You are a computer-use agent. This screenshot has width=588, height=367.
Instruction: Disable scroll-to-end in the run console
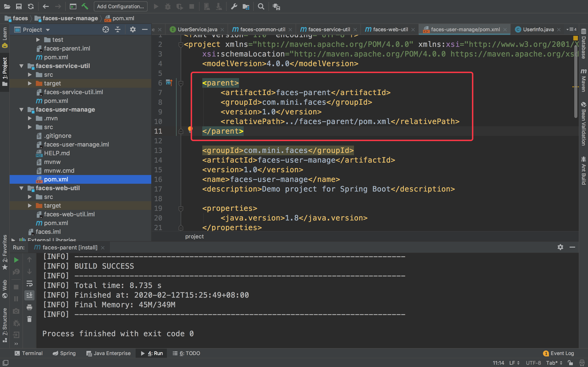(29, 295)
